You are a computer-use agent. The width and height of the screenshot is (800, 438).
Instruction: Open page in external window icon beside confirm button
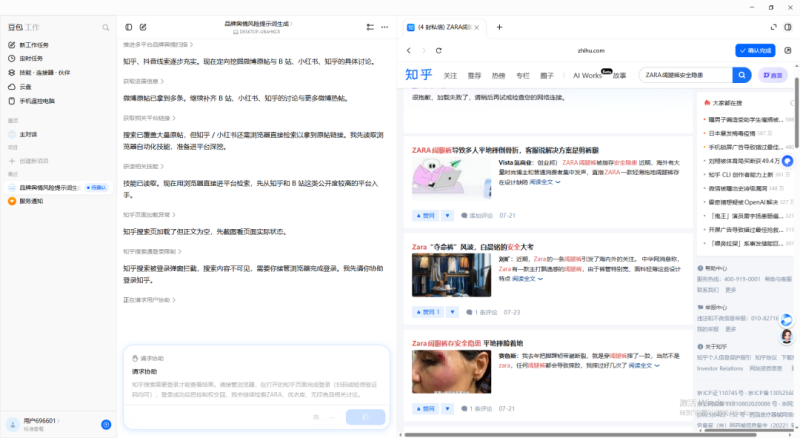788,51
